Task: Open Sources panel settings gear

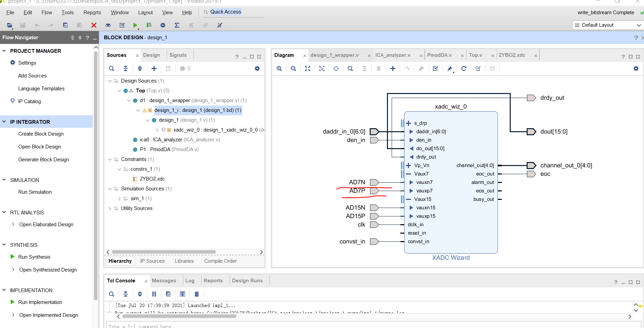Action: pyautogui.click(x=257, y=68)
